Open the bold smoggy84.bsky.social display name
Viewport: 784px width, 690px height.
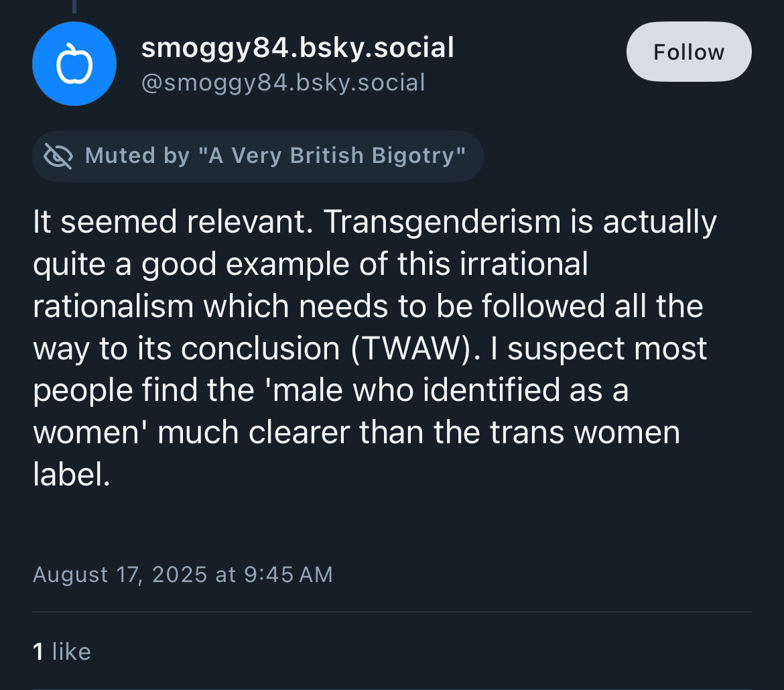pyautogui.click(x=297, y=48)
